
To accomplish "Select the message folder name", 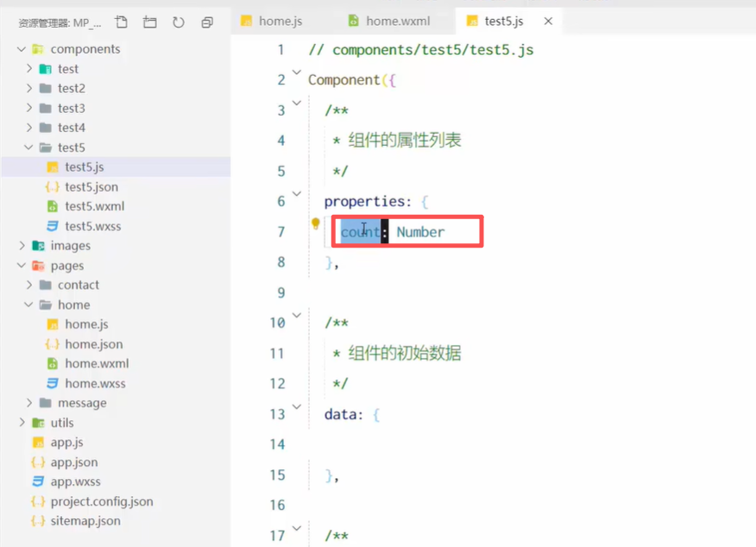I will pos(82,403).
